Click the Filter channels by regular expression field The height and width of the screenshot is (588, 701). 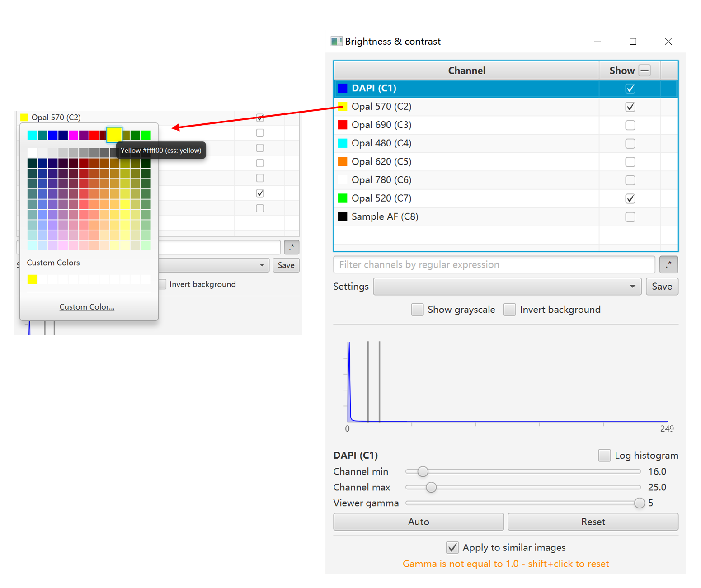(494, 264)
